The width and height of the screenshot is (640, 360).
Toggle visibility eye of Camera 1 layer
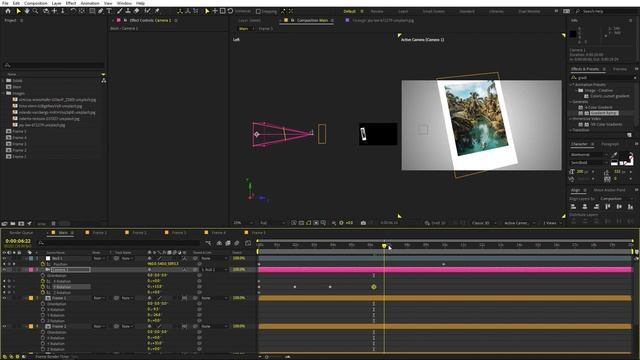click(4, 270)
